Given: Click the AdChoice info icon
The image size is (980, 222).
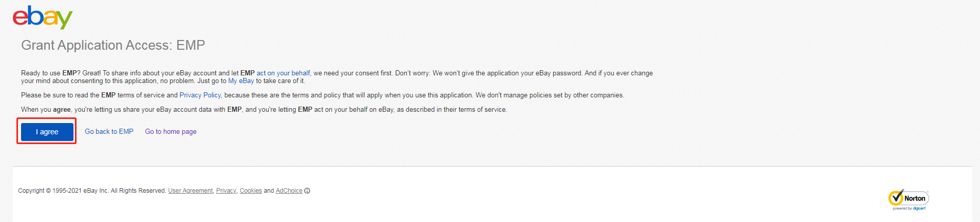Looking at the screenshot, I should coord(307,191).
